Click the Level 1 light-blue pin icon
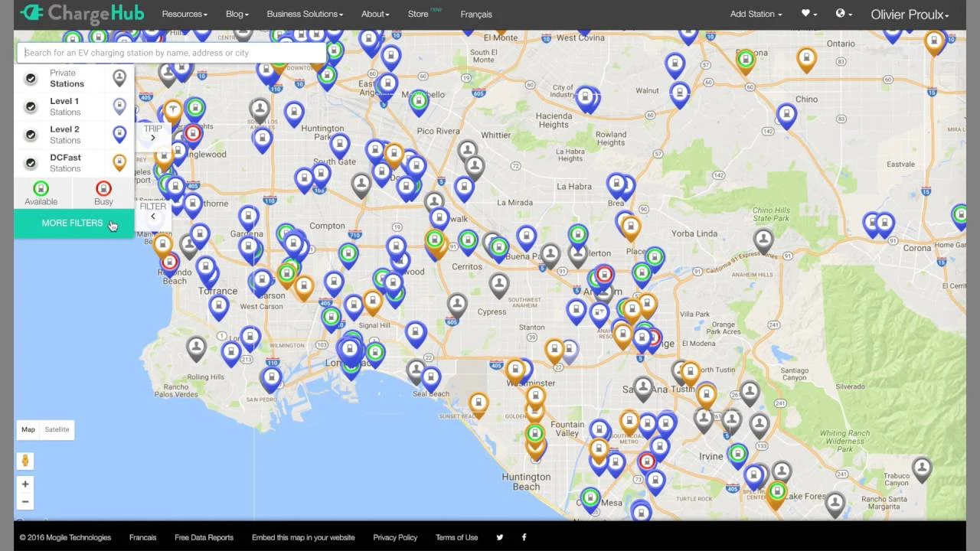 (x=119, y=106)
